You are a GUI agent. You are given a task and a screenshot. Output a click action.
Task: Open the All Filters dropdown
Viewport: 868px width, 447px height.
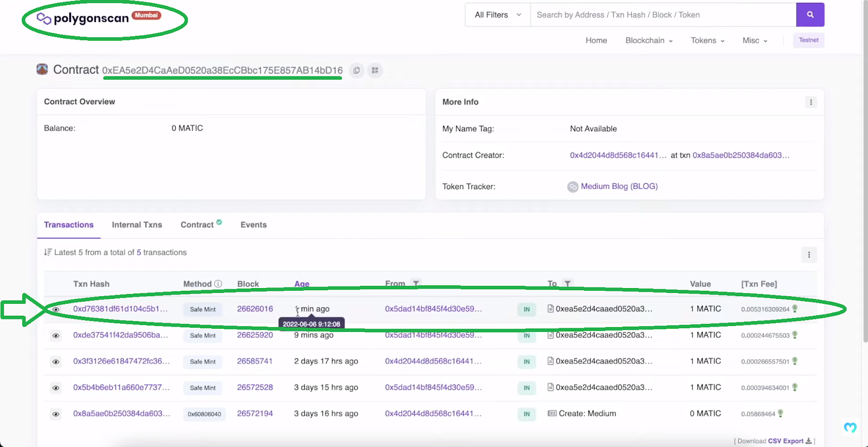[498, 15]
